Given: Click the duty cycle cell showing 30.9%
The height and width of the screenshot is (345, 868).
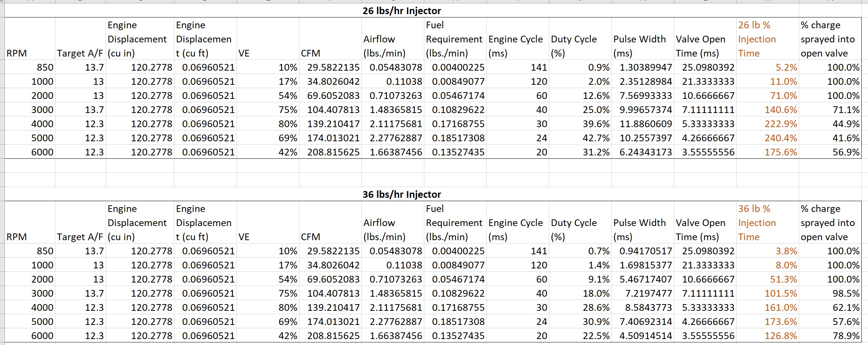Looking at the screenshot, I should tap(580, 322).
